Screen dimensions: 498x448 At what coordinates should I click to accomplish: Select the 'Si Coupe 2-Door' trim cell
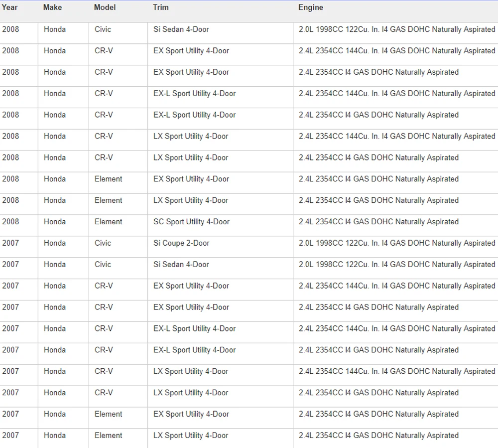tap(181, 243)
